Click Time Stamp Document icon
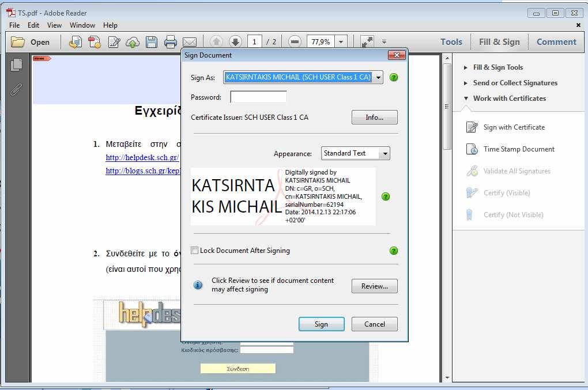The height and width of the screenshot is (390, 588). tap(472, 149)
